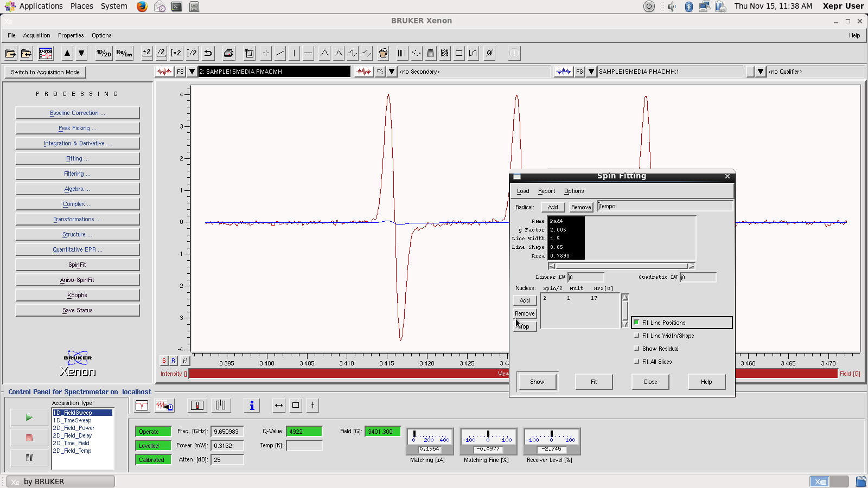Click the trash bucket toolbar icon
The height and width of the screenshot is (488, 868).
[x=384, y=53]
